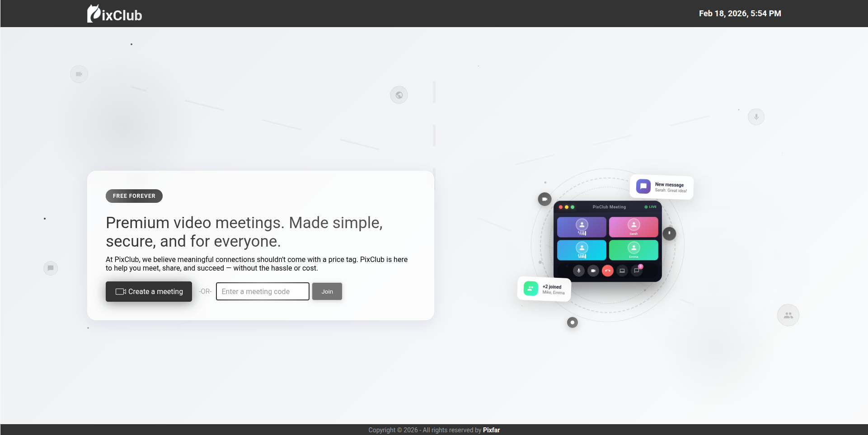Open the Pixfar link in the footer
Image resolution: width=868 pixels, height=435 pixels.
(491, 430)
